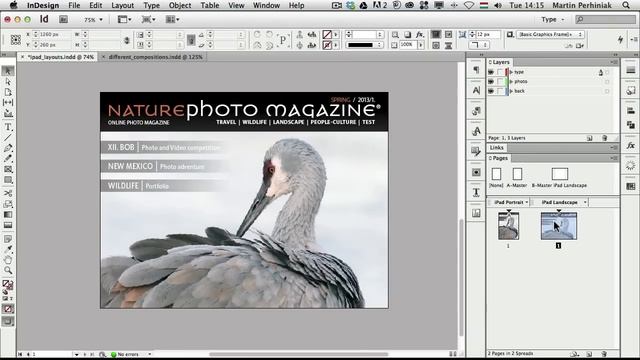Switch to different_compositions.indd document tab

click(x=156, y=57)
